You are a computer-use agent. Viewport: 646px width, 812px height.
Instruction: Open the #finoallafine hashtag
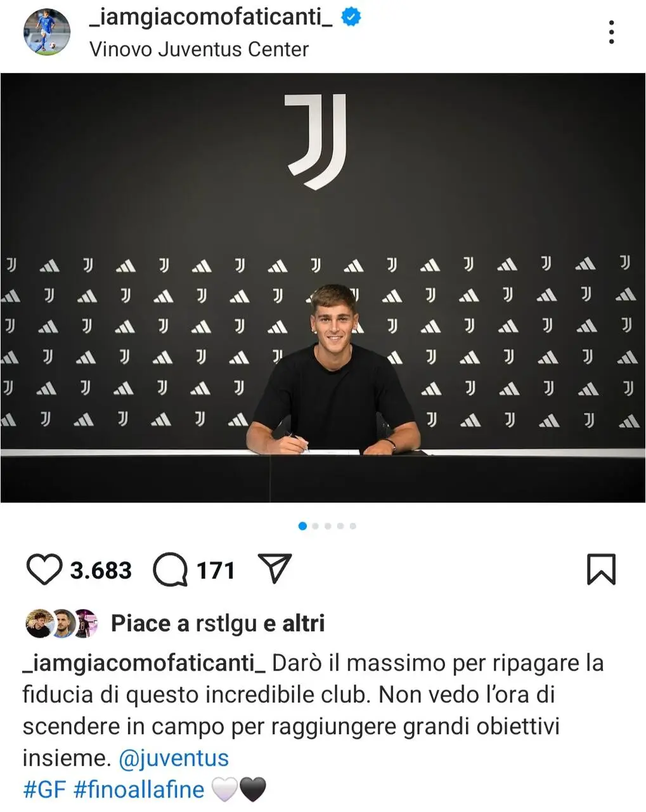pos(139,789)
